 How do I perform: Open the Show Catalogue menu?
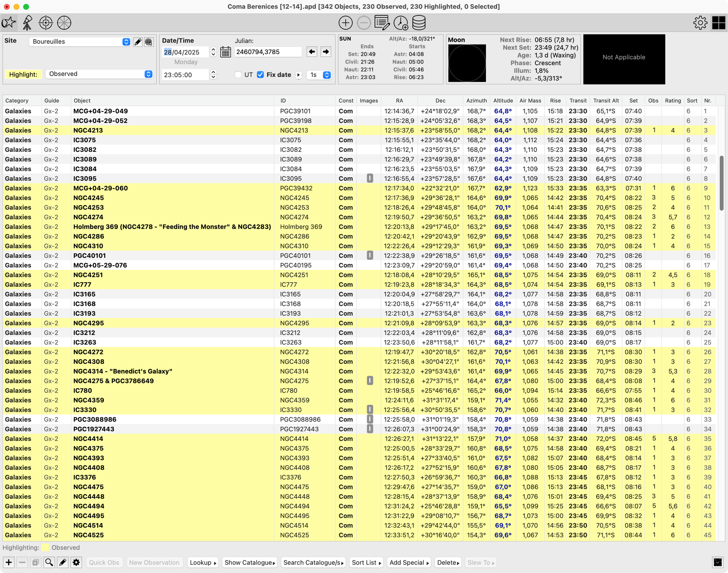click(250, 562)
